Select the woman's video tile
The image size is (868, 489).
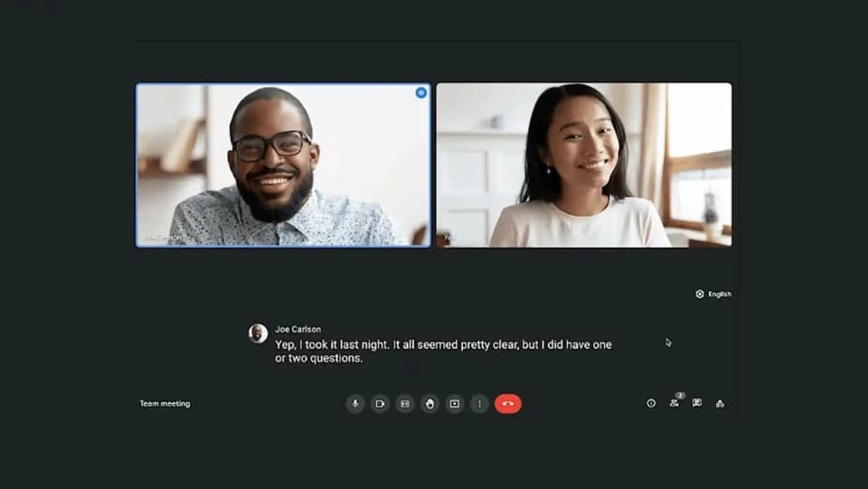[x=583, y=165]
